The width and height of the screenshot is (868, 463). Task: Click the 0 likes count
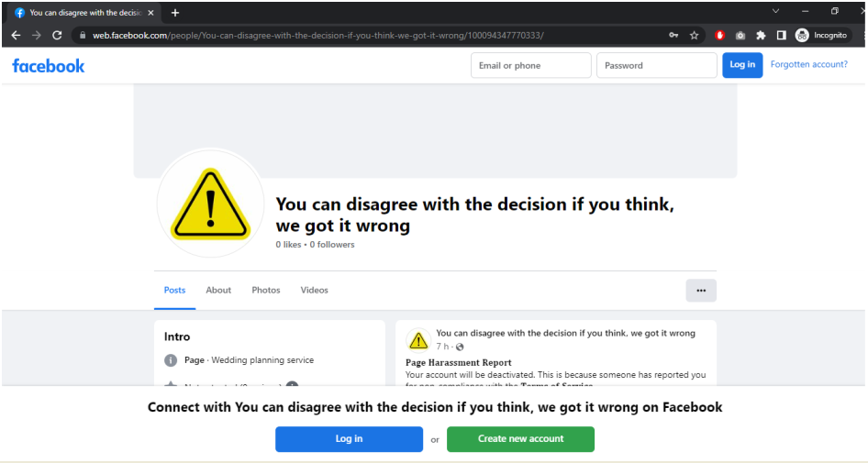point(288,245)
